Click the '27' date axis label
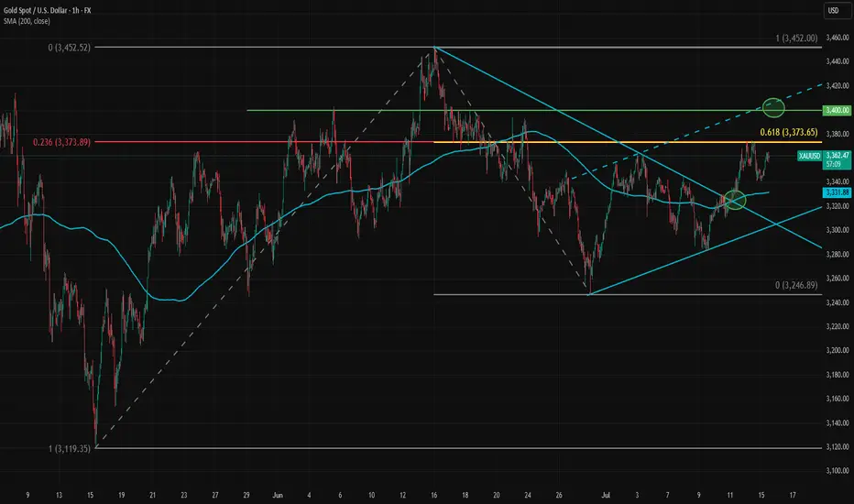Viewport: 854px width, 504px height. [x=215, y=495]
